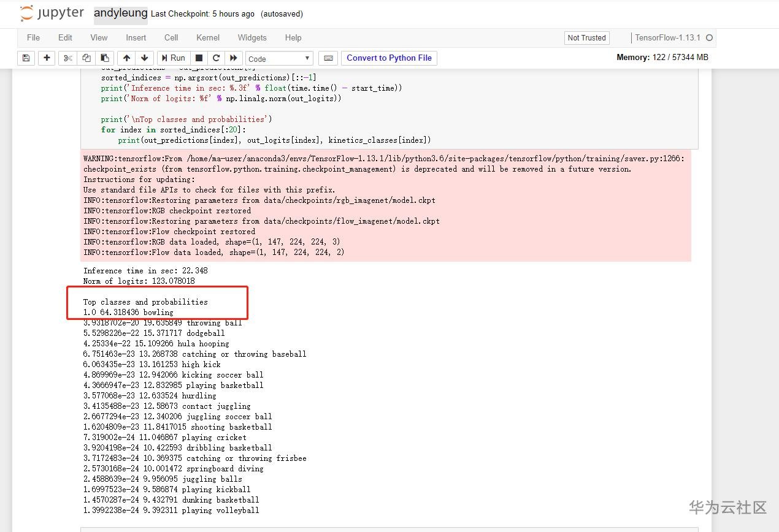Click the 'for index in sorted_indices[:20]' code line
Viewport: 779px width, 532px height.
[174, 130]
